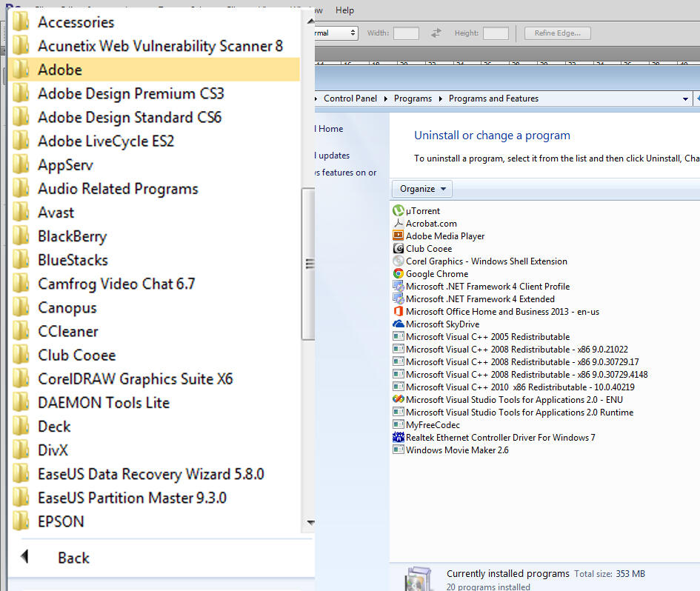Go to Control Panel breadcrumb

pyautogui.click(x=350, y=98)
